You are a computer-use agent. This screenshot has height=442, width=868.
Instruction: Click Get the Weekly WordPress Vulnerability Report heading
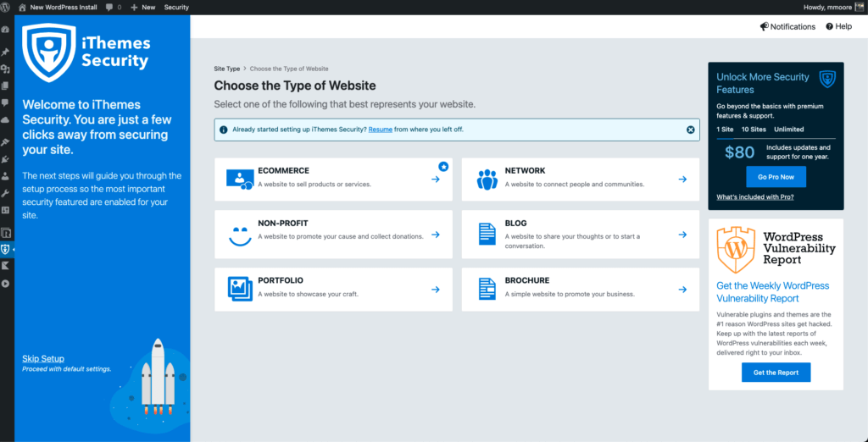(x=773, y=292)
